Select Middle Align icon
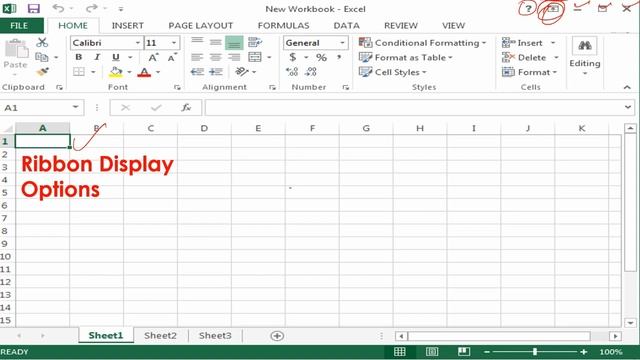 pyautogui.click(x=216, y=42)
